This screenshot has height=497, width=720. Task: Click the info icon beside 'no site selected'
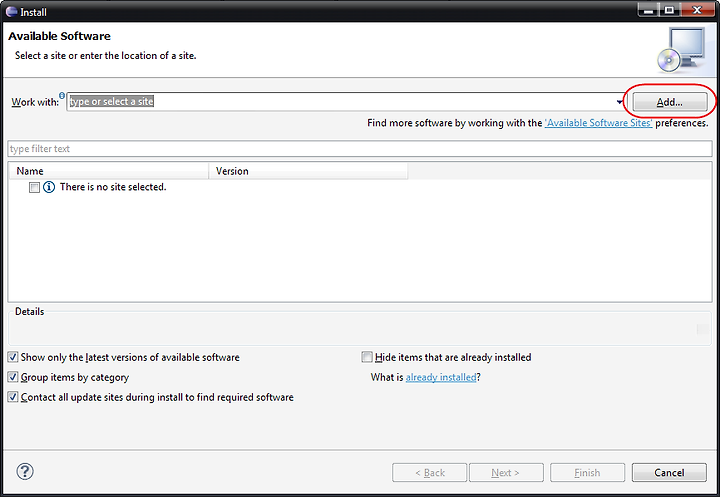pos(49,187)
